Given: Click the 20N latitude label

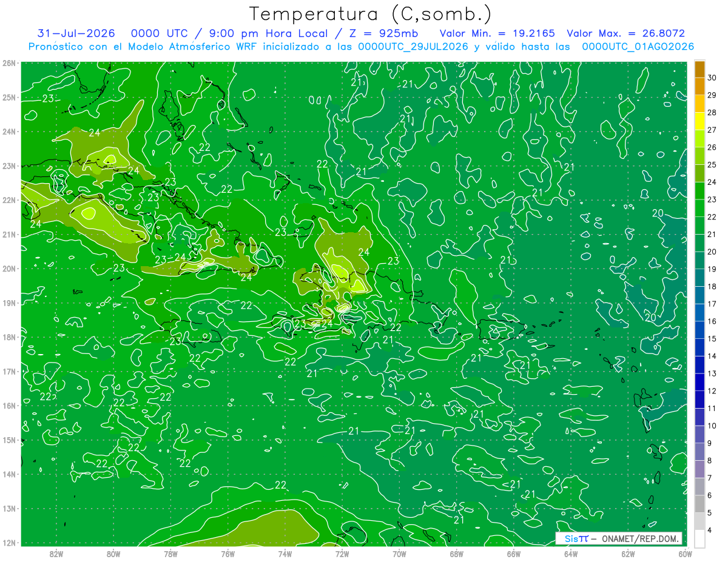Looking at the screenshot, I should pos(8,269).
